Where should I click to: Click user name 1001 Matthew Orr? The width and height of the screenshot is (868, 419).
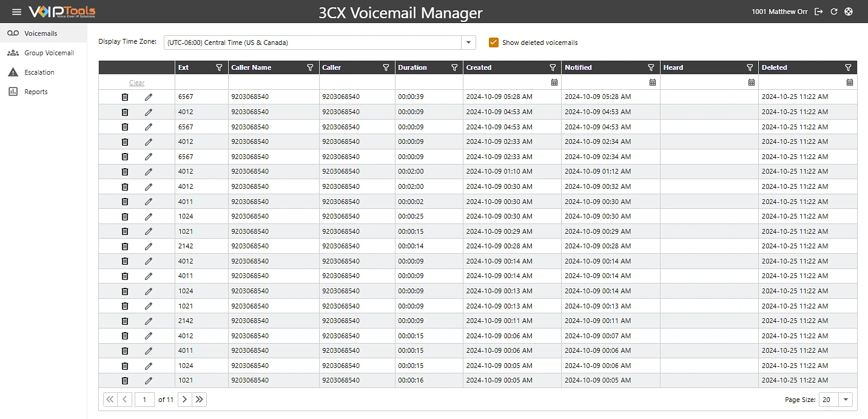click(780, 12)
